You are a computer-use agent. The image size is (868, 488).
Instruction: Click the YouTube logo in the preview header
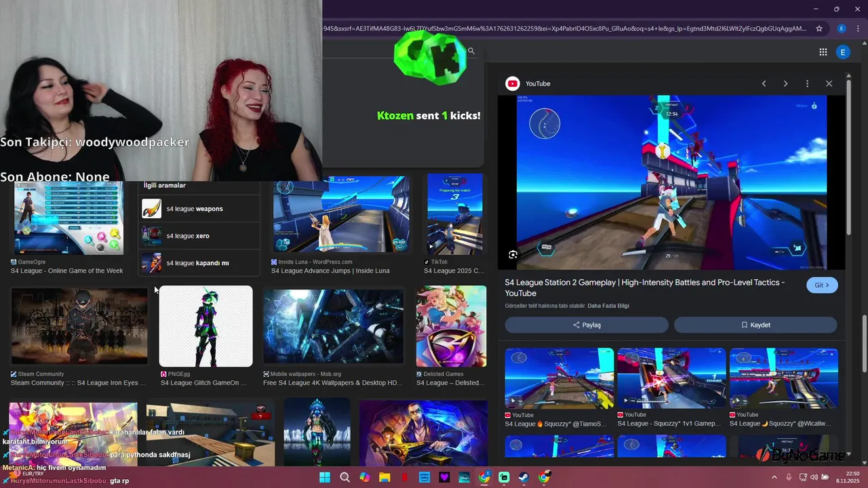coord(513,83)
